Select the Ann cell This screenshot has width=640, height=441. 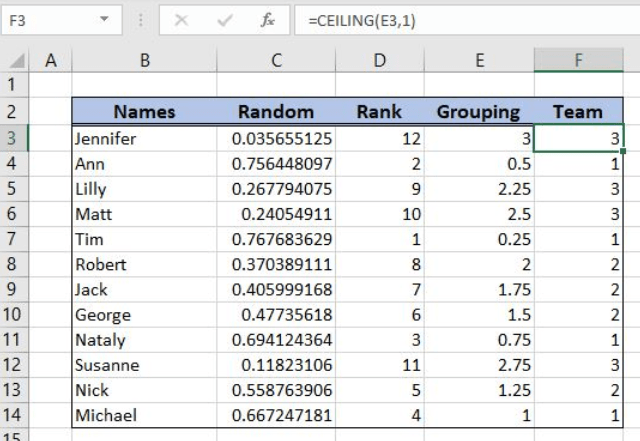[x=144, y=164]
